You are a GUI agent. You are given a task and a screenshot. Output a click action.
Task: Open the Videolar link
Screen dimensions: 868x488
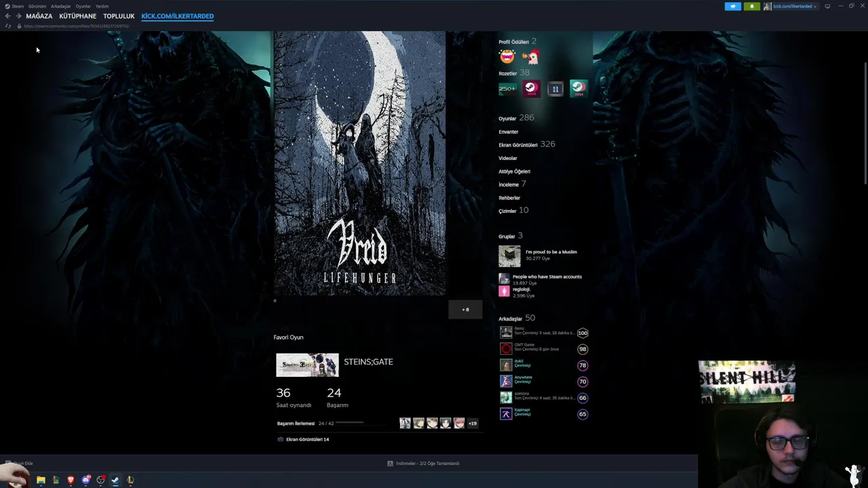(x=508, y=158)
